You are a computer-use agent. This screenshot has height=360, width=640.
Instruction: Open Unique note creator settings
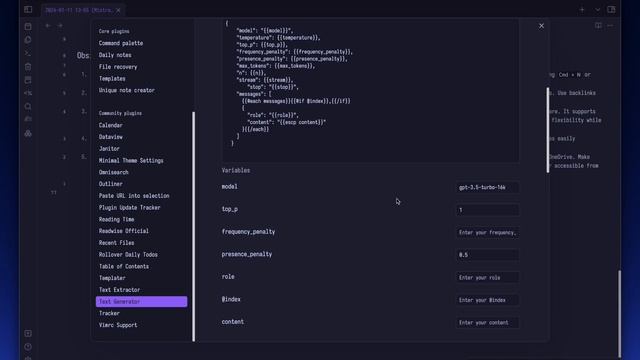point(127,91)
